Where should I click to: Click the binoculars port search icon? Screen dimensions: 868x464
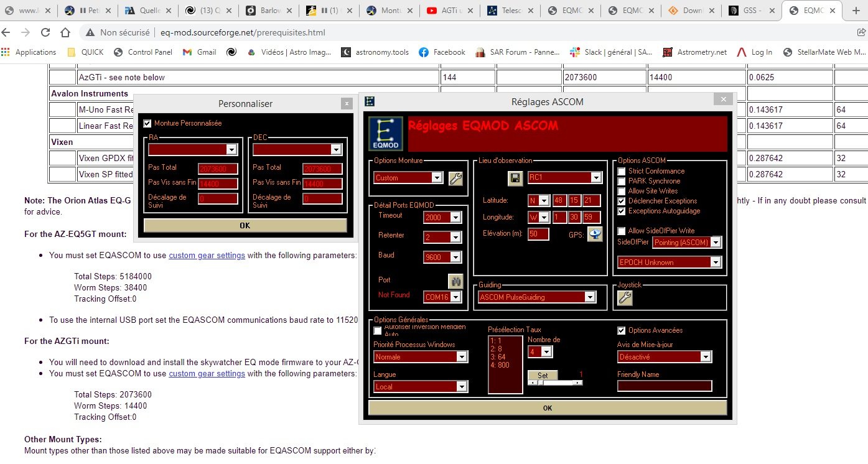455,281
